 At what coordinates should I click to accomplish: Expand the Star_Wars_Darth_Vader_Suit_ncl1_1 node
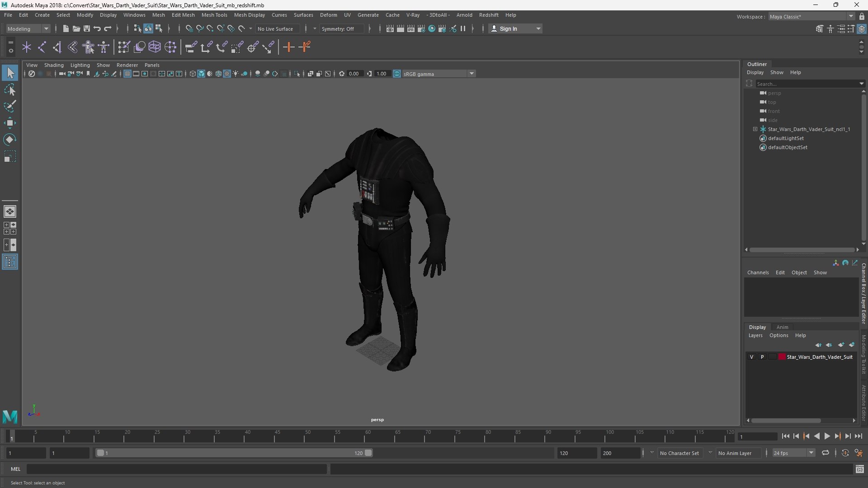[x=755, y=129]
